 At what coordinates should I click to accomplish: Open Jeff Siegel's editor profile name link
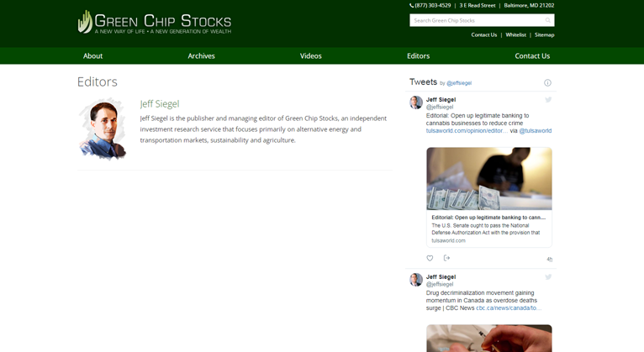click(160, 104)
